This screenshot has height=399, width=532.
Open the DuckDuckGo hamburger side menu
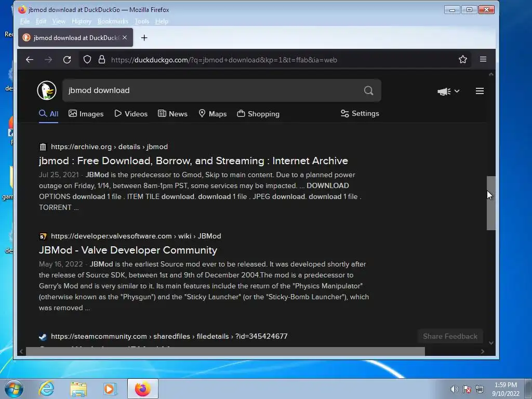(x=480, y=91)
